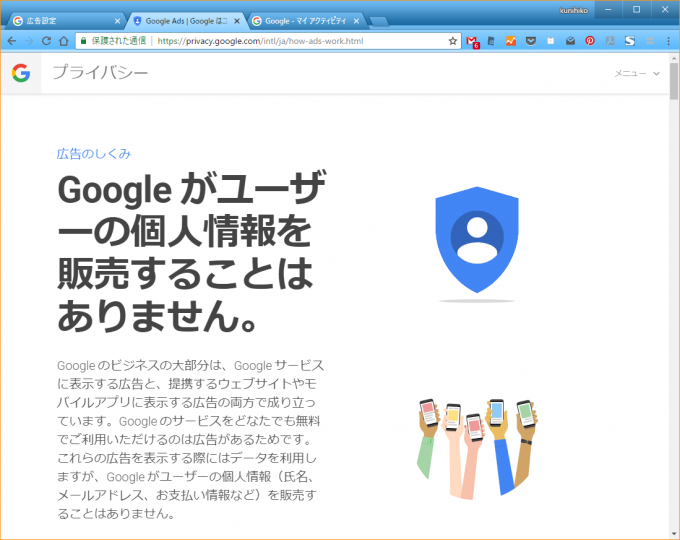
Task: Click the プライバシー header title
Action: tap(100, 72)
